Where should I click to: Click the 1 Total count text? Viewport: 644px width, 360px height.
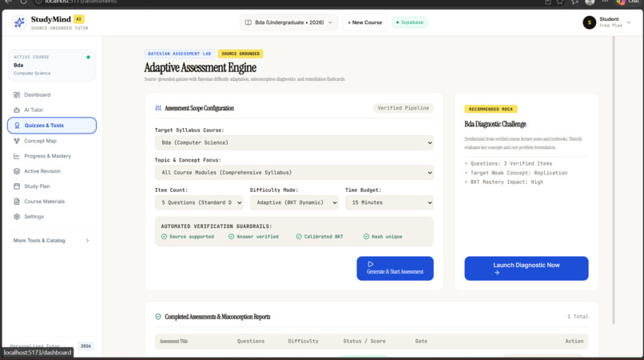point(578,317)
